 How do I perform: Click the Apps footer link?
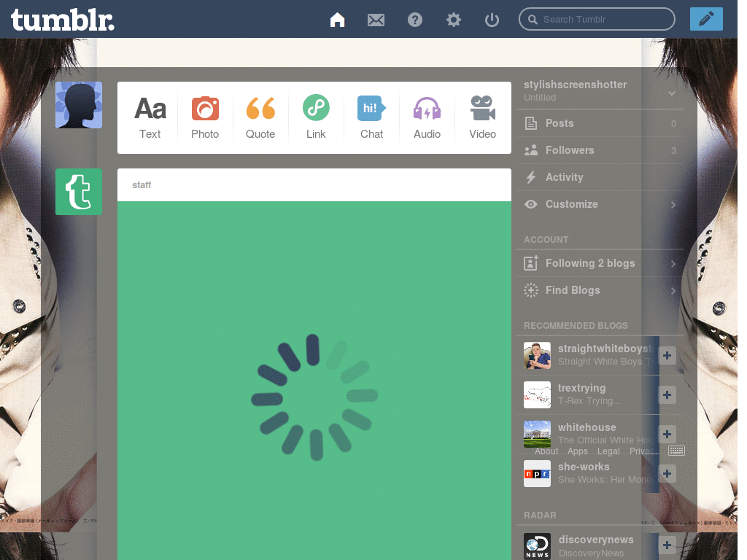tap(578, 451)
